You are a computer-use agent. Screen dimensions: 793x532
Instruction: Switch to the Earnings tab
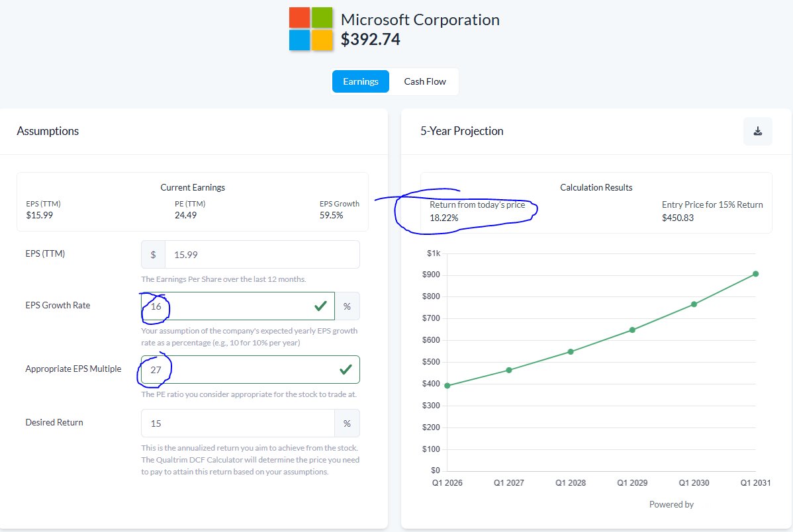click(x=361, y=81)
